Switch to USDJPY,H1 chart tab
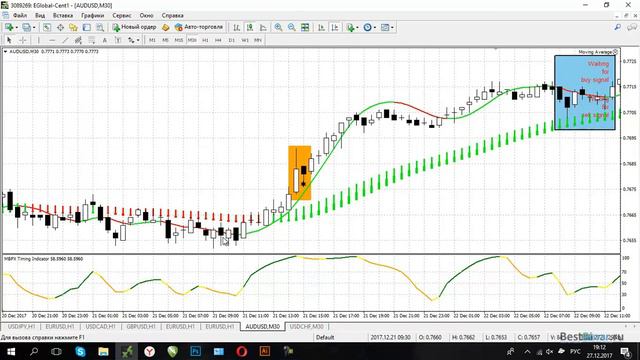 21,327
